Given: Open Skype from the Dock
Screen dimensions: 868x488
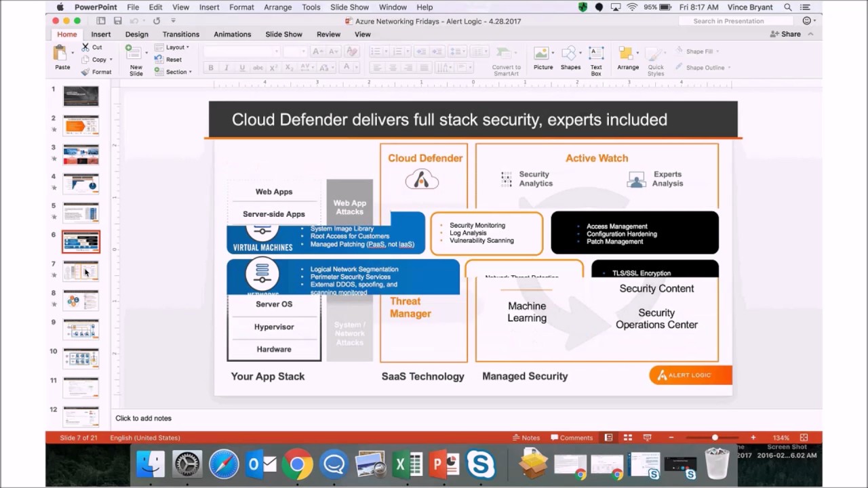Looking at the screenshot, I should [x=480, y=464].
